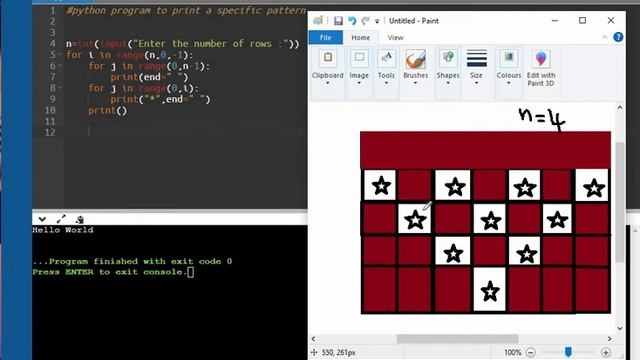
Task: Open the Customize Quick Access Toolbar dropdown
Action: [x=377, y=21]
